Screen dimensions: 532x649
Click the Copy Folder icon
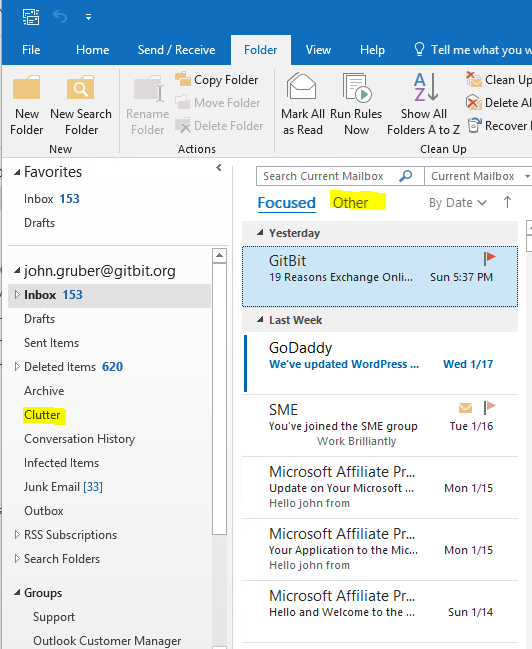click(183, 79)
